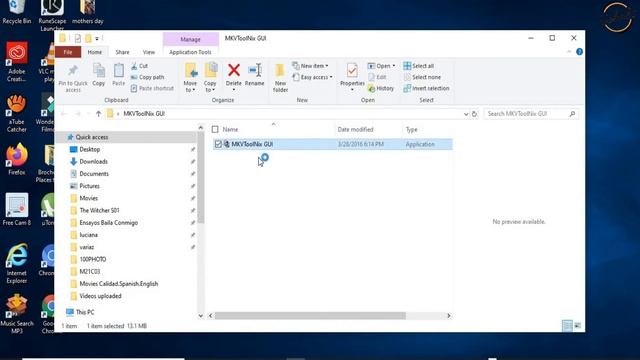Click Select all
The height and width of the screenshot is (360, 640).
pyautogui.click(x=418, y=66)
